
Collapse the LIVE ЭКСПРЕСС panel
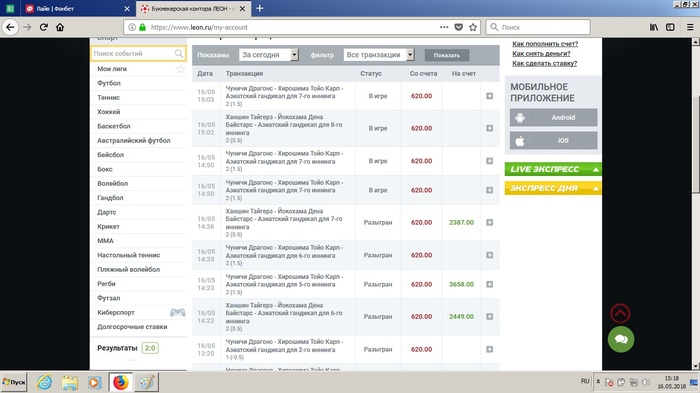pyautogui.click(x=596, y=169)
